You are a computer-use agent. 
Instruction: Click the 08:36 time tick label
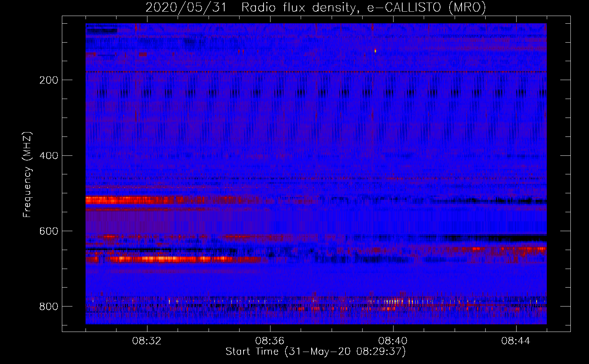point(270,341)
